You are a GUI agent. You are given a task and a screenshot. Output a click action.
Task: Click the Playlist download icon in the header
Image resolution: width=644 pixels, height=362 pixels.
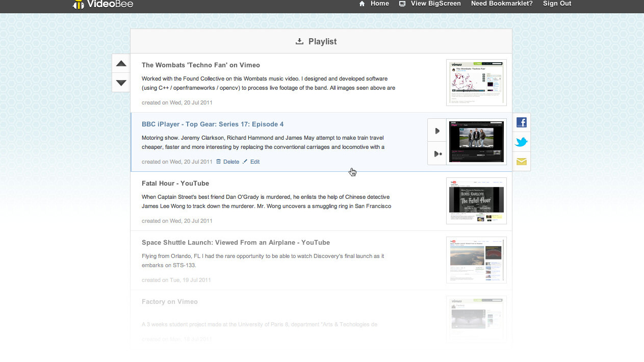[x=299, y=41]
